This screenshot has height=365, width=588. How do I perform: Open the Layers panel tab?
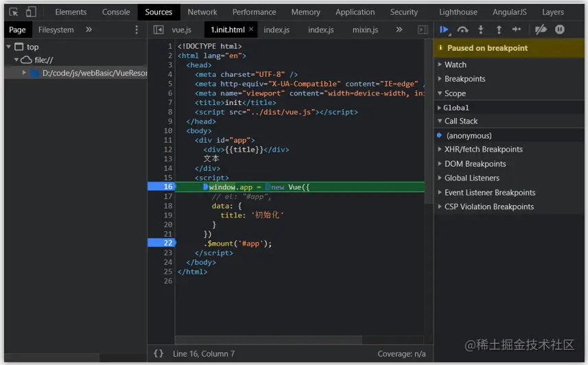(553, 12)
